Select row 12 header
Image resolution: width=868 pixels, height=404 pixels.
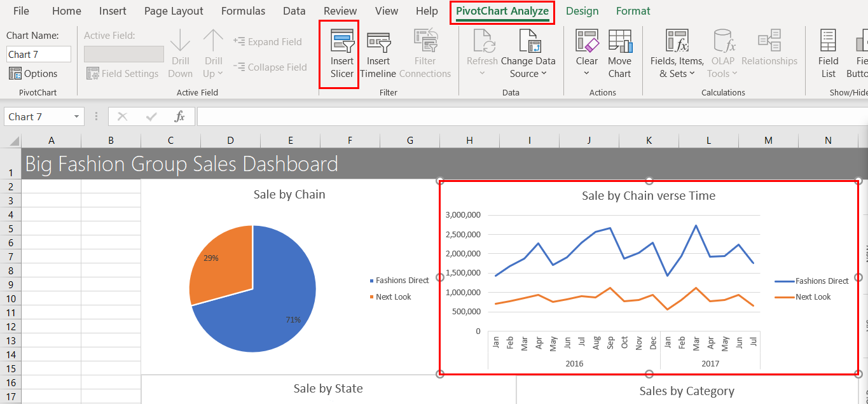click(x=11, y=326)
